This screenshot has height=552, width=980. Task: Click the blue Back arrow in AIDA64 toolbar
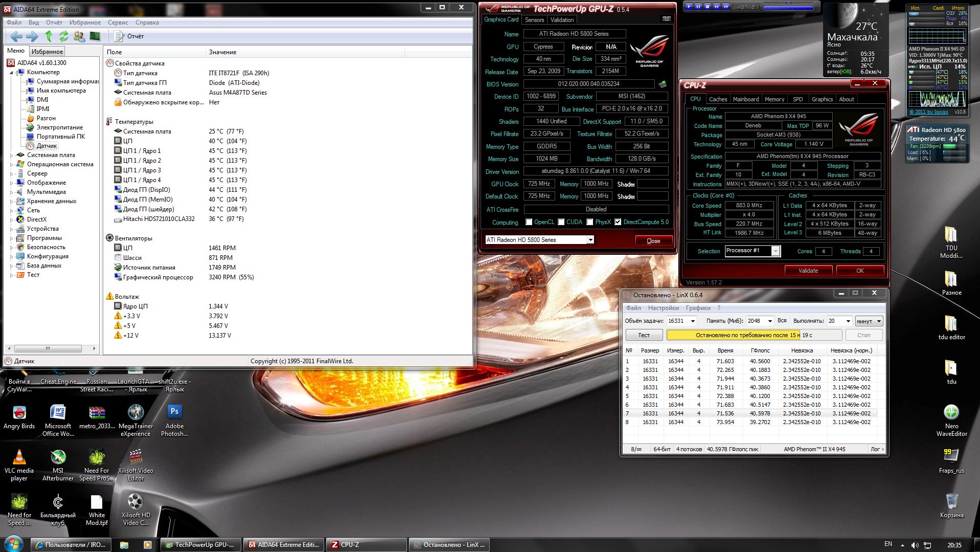point(16,36)
